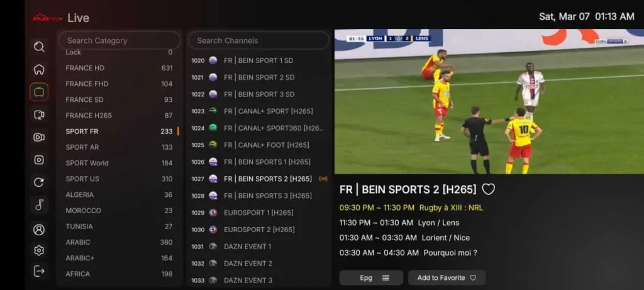Select the SPORT US category

[x=119, y=179]
